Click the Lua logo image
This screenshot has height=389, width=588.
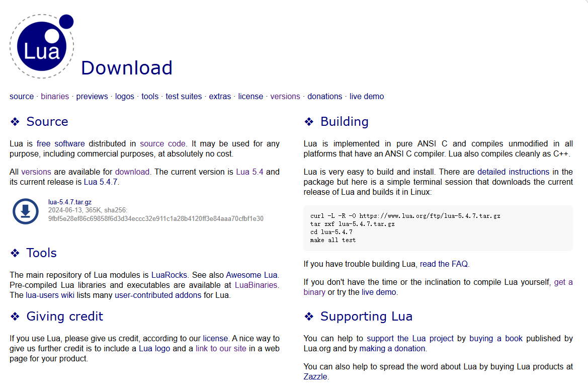click(x=42, y=46)
